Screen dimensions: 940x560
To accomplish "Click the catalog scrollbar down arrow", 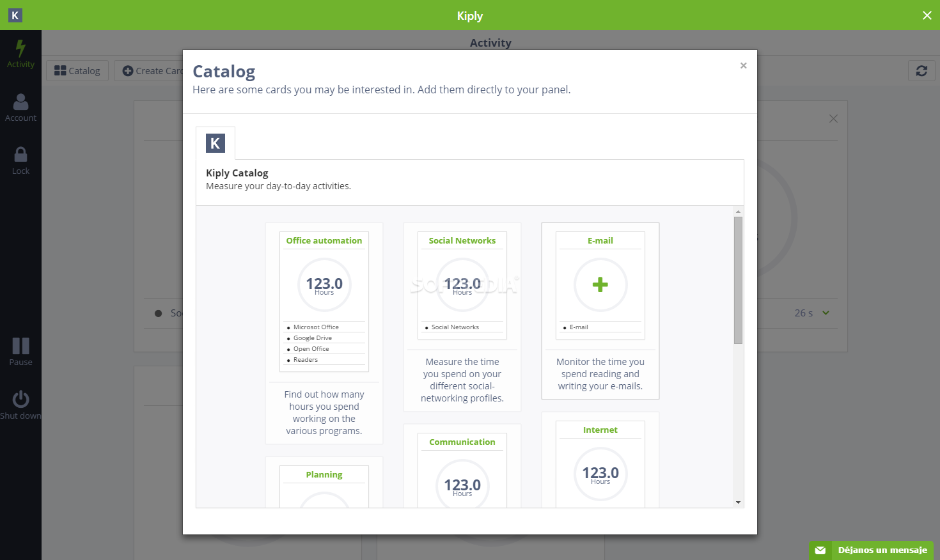I will [738, 502].
